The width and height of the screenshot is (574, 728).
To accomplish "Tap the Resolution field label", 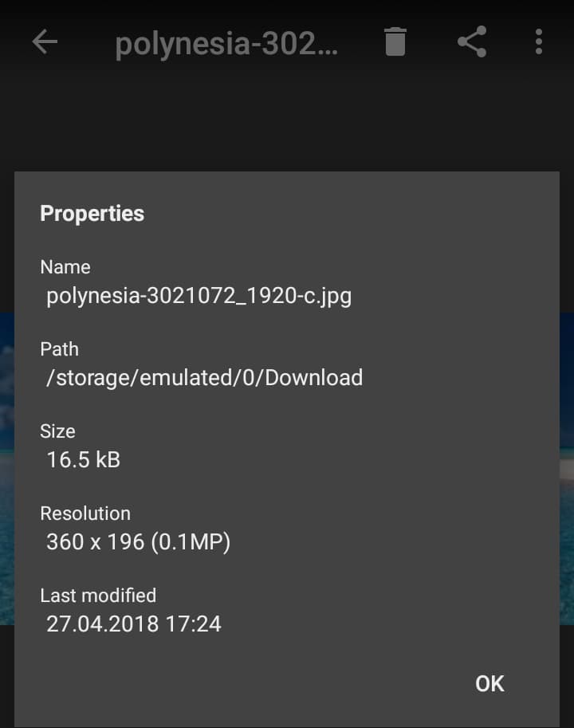I will (85, 514).
